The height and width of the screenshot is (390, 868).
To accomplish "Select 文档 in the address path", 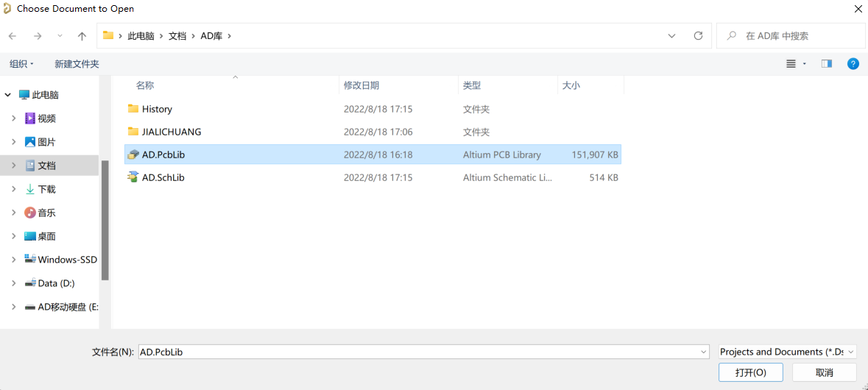I will click(x=177, y=36).
